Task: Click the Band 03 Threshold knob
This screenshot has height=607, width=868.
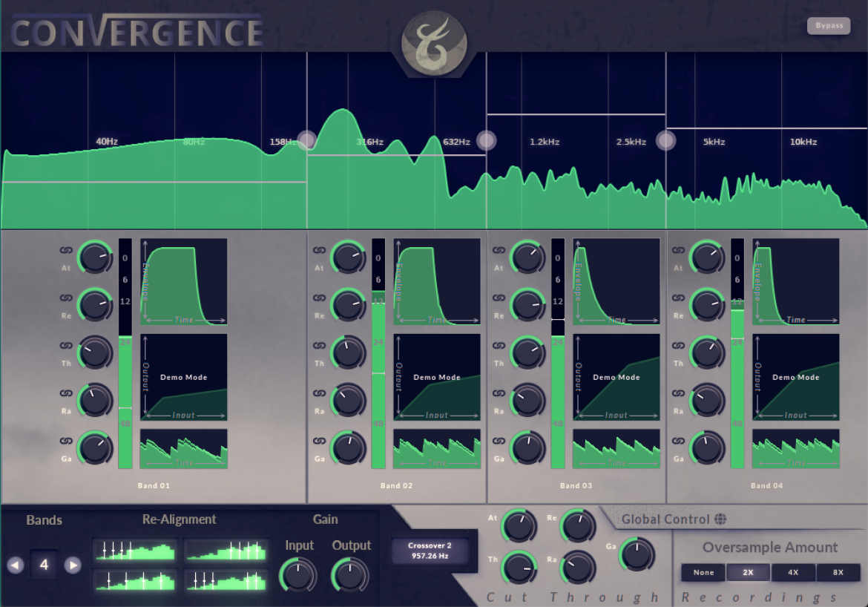Action: [x=528, y=352]
